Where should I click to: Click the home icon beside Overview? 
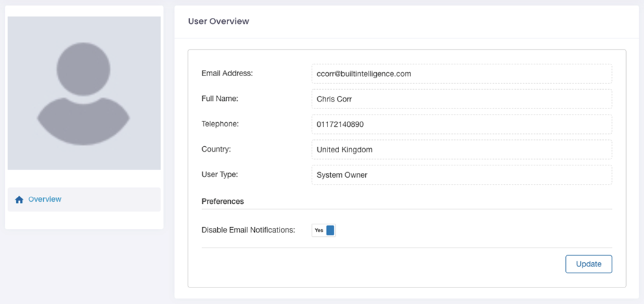click(19, 200)
